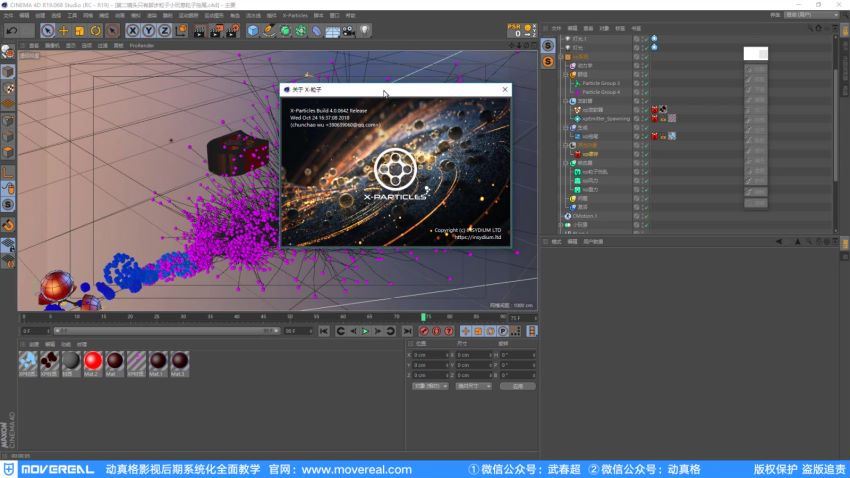Image resolution: width=850 pixels, height=478 pixels.
Task: Open the object coordinate mode dropdown
Action: click(x=430, y=386)
